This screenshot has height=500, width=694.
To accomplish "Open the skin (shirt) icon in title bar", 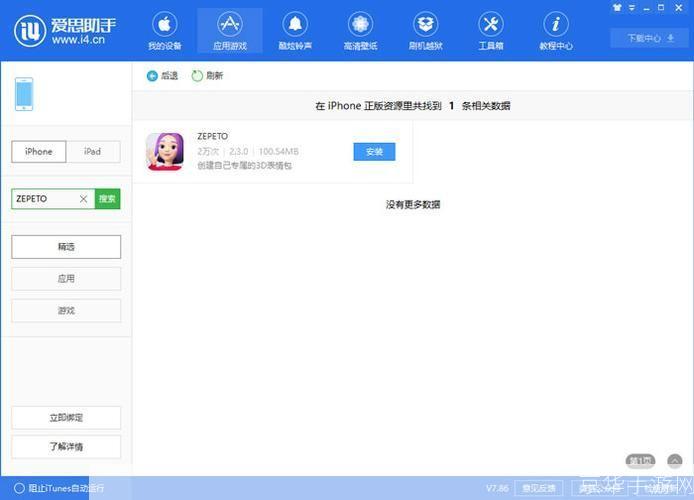I will [617, 8].
